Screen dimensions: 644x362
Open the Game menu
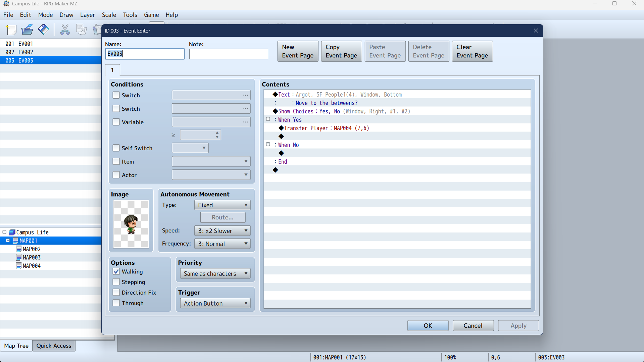pos(151,15)
